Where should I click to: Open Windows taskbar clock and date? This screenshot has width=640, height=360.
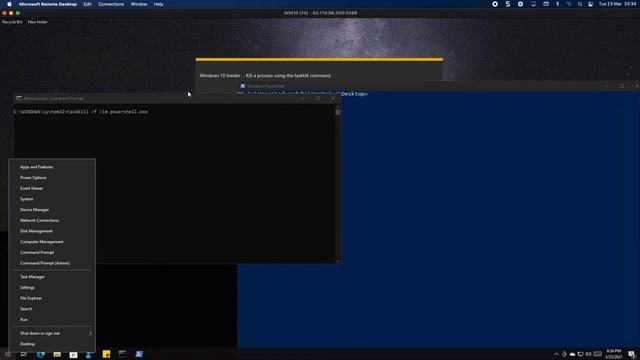pyautogui.click(x=613, y=354)
